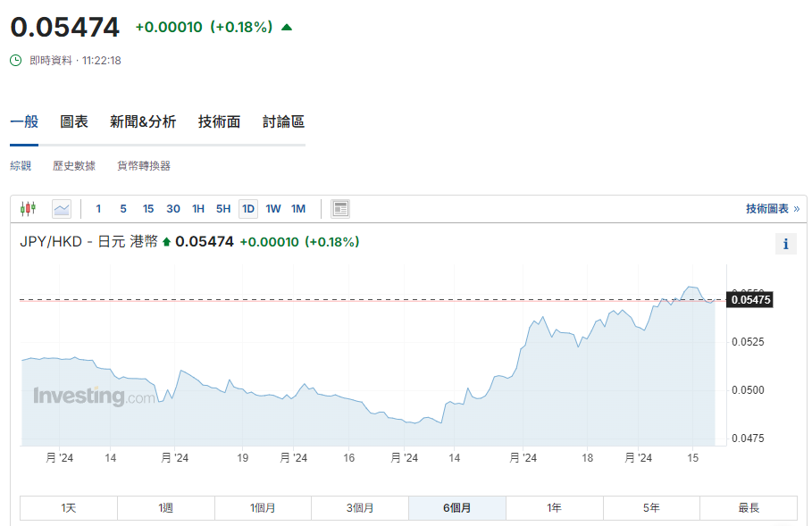
Task: Open the 歷史數據 sub-link
Action: coord(74,166)
